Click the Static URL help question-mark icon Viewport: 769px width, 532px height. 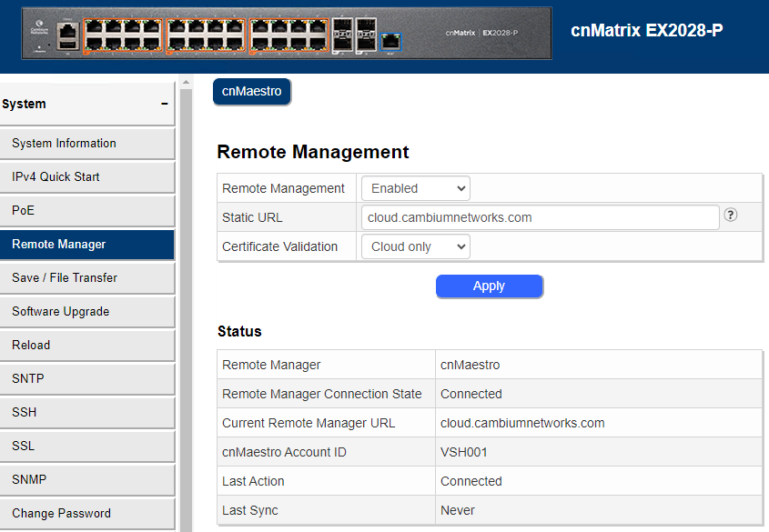[730, 215]
